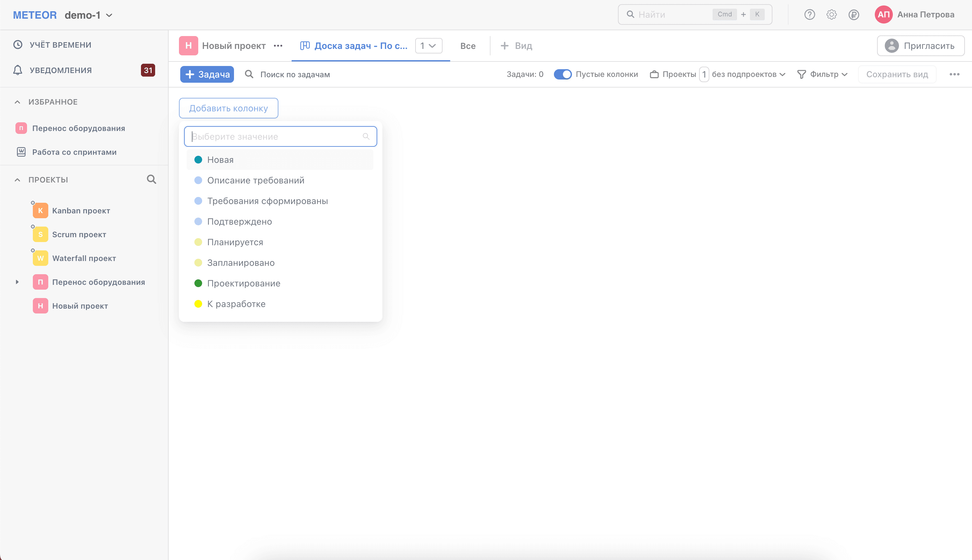Click the favorite Перенос оборудования П icon
Image resolution: width=972 pixels, height=560 pixels.
pos(21,128)
